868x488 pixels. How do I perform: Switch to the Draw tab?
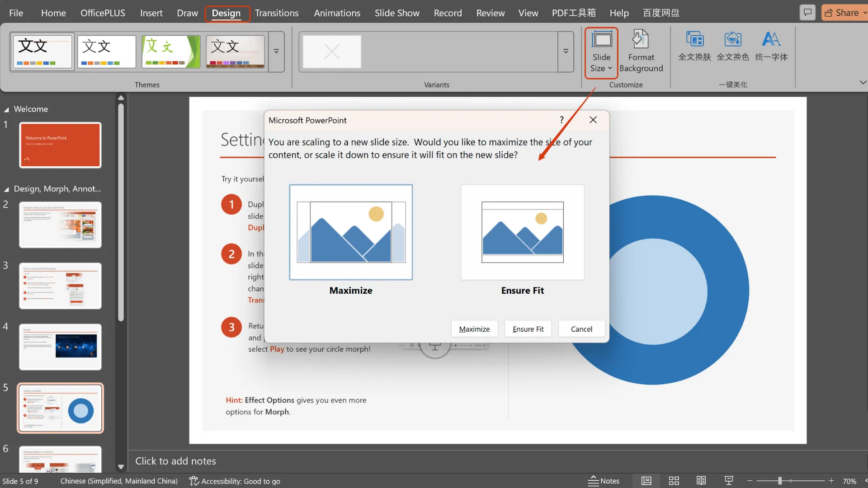(x=187, y=13)
